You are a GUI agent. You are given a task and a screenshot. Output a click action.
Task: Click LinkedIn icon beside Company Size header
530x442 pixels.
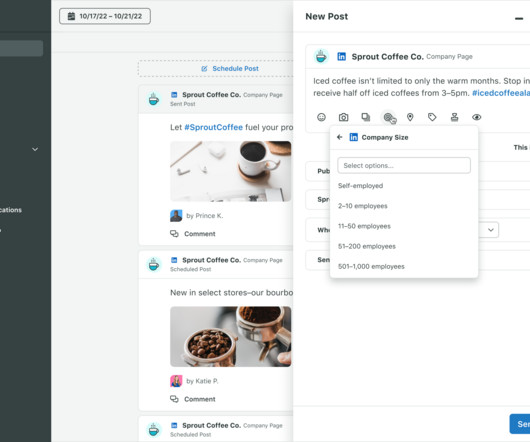pos(353,137)
